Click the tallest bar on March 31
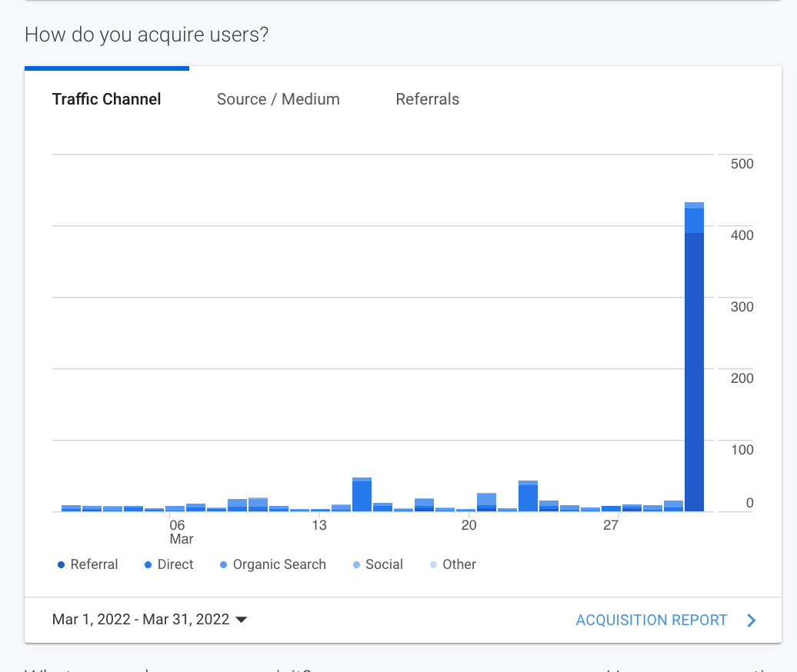The image size is (797, 672). click(x=694, y=369)
